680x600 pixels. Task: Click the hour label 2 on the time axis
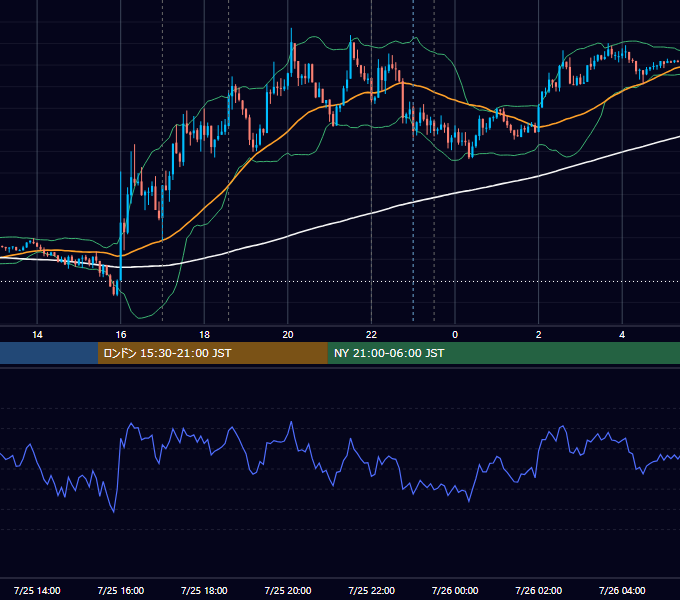[539, 335]
